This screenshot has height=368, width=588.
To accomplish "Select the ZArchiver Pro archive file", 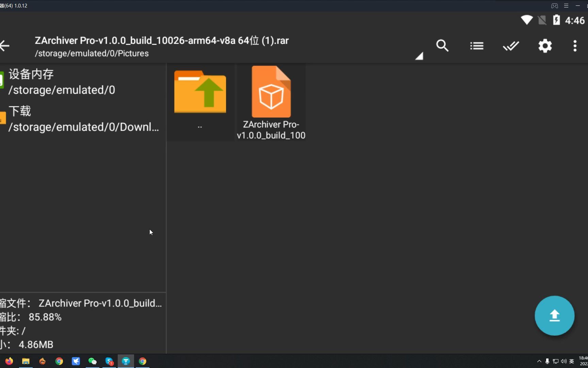I will click(271, 102).
